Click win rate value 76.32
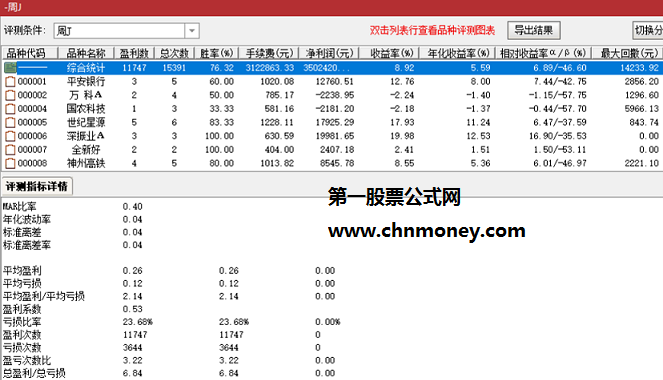Screen dimensions: 663x380 coord(222,68)
